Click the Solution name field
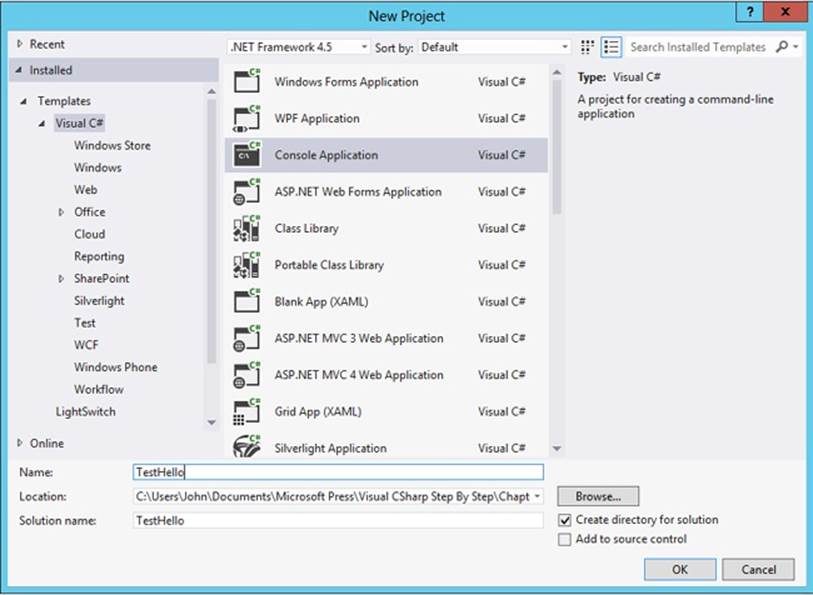This screenshot has height=595, width=813. pyautogui.click(x=338, y=520)
